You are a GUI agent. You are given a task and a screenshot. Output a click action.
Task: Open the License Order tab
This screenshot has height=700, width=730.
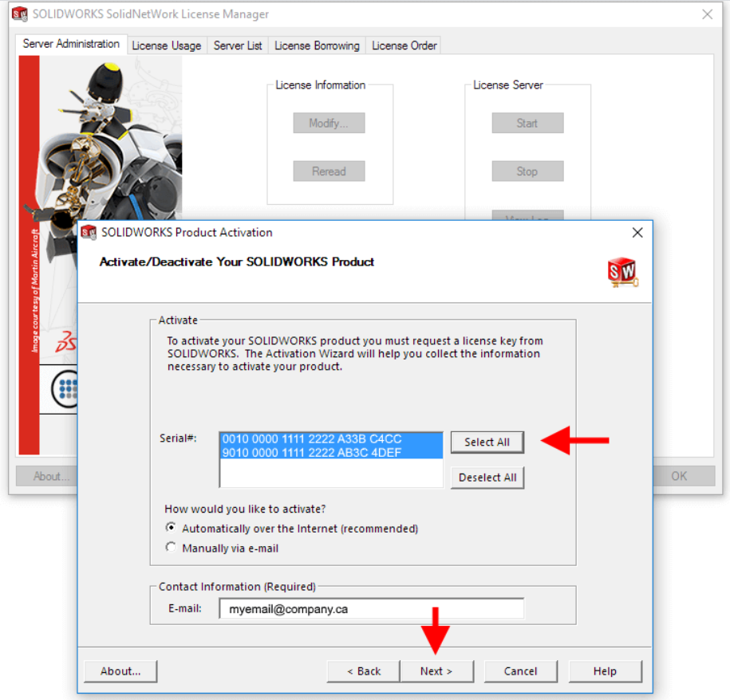click(404, 45)
